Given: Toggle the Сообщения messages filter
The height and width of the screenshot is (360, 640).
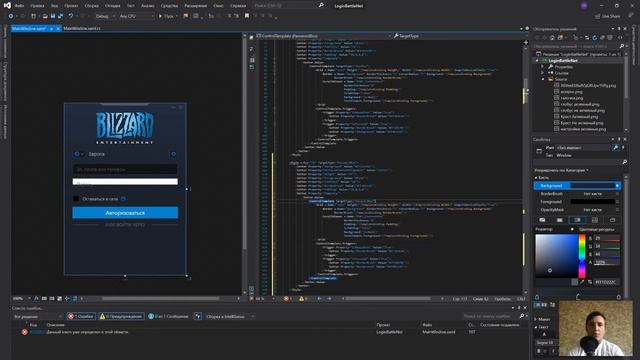Looking at the screenshot, I should pyautogui.click(x=169, y=316).
